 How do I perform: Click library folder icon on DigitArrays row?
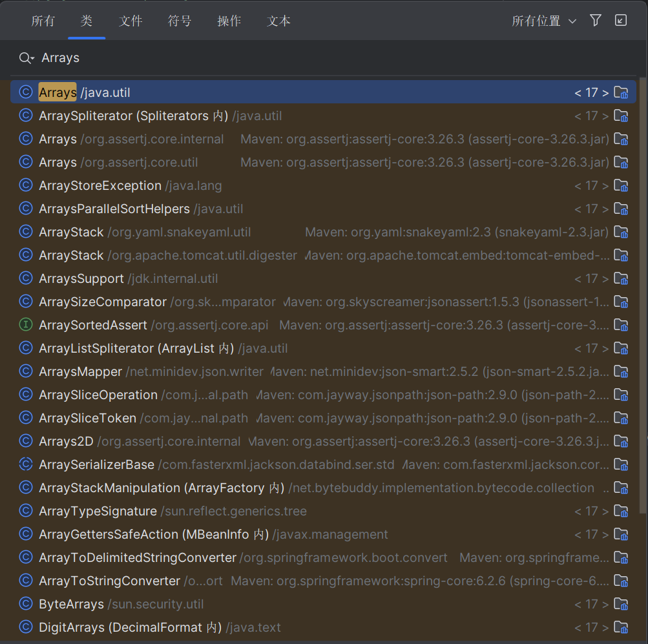621,627
